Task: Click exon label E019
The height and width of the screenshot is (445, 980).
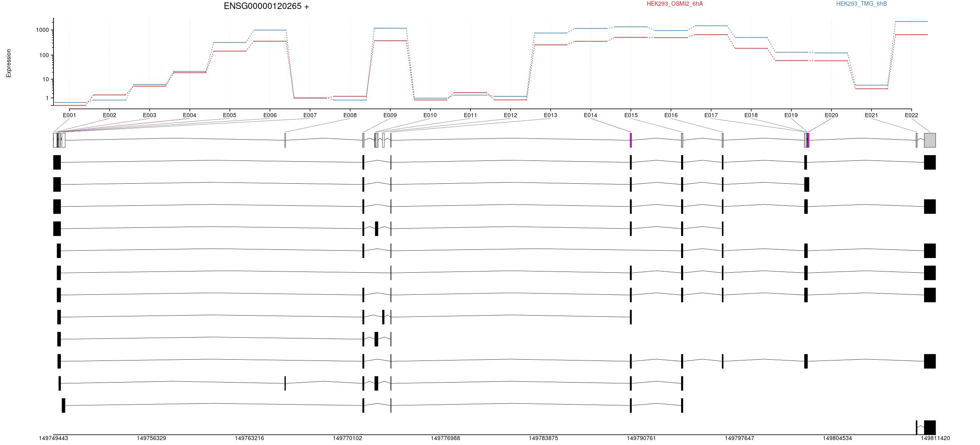Action: point(791,115)
